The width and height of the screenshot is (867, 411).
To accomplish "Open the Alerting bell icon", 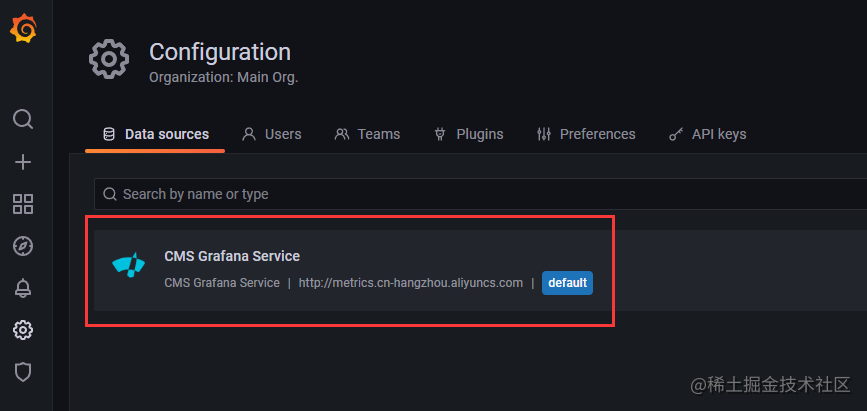I will pyautogui.click(x=23, y=288).
